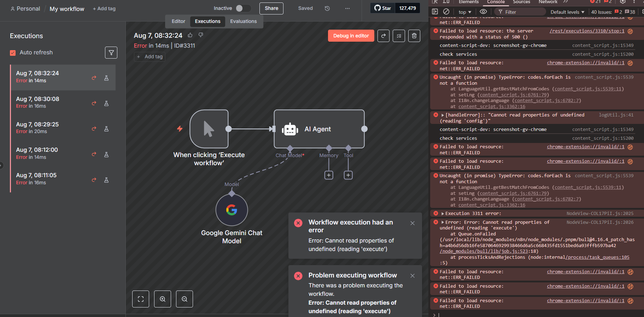Click the thumbs up rating icon
The height and width of the screenshot is (317, 644).
190,35
